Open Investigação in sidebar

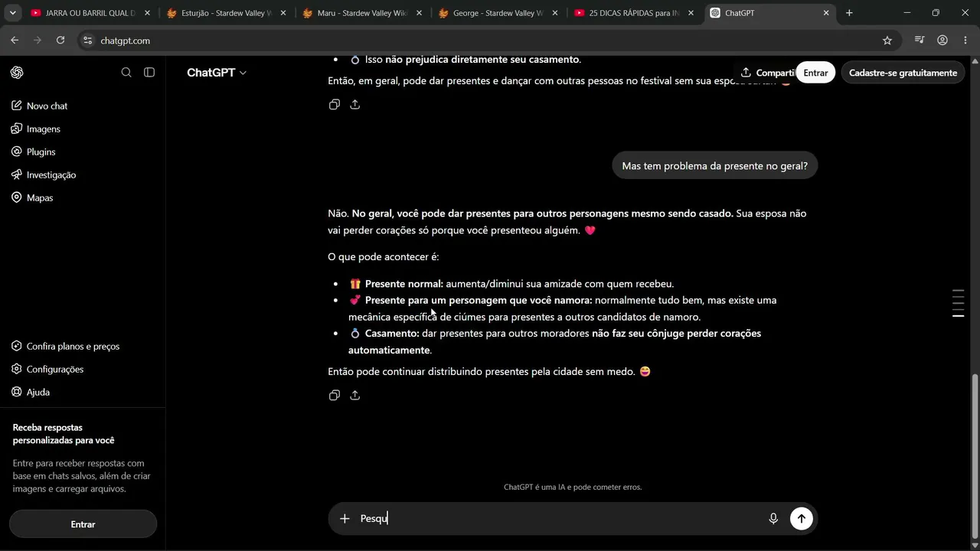click(44, 175)
